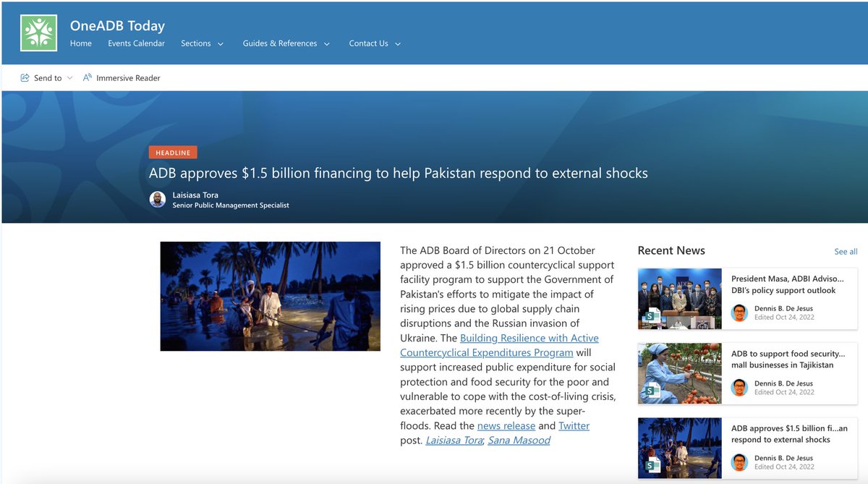Viewport: 868px width, 484px height.
Task: Click Senior Public Management Specialist text
Action: [x=231, y=205]
